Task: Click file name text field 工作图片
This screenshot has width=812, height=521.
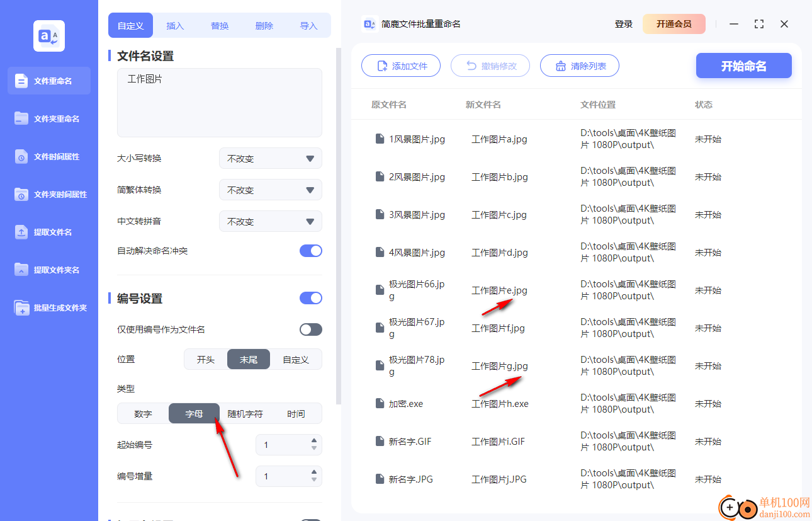Action: [220, 103]
